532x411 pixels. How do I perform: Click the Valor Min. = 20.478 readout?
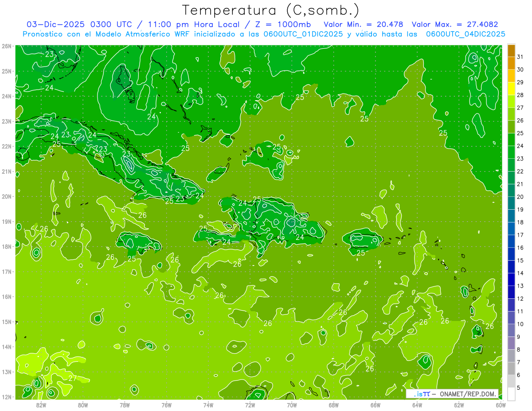364,24
